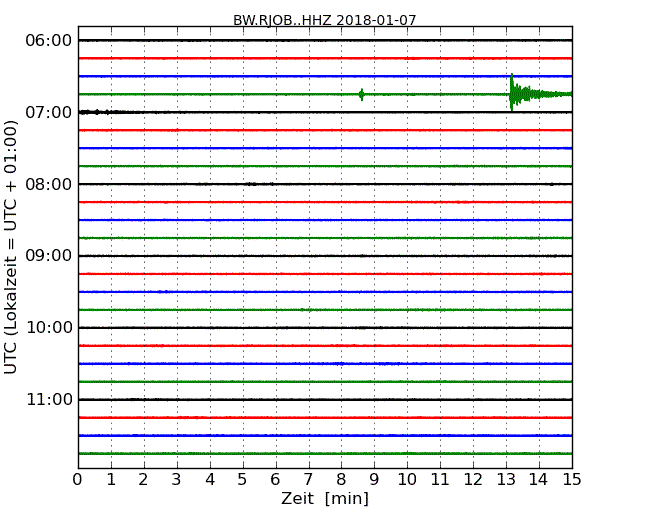Click the large green seismic event near minute 13
Viewport: 650px width, 520px height.
[x=540, y=92]
